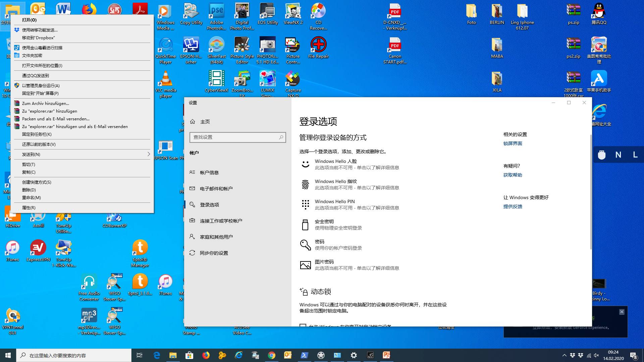Choose 属性(R) in the context menu
This screenshot has width=644, height=362.
click(x=82, y=208)
